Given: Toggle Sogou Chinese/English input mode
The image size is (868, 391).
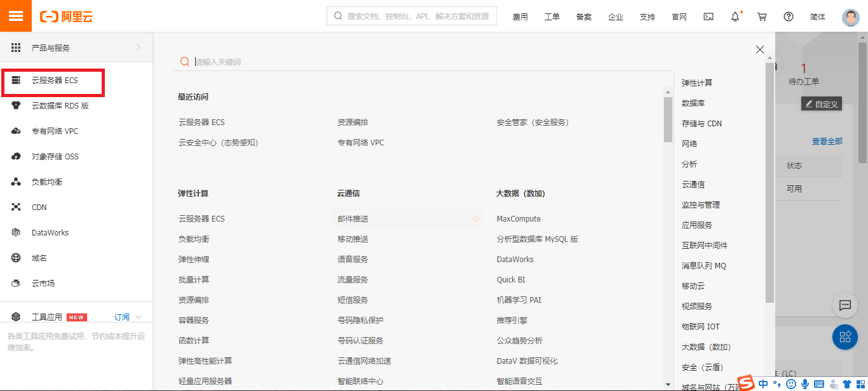Looking at the screenshot, I should click(x=763, y=384).
